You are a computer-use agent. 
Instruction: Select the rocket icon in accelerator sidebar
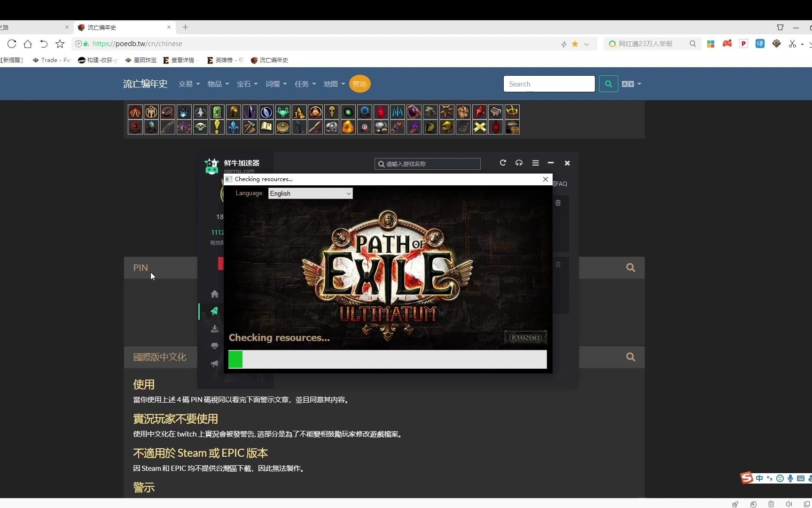click(x=215, y=311)
